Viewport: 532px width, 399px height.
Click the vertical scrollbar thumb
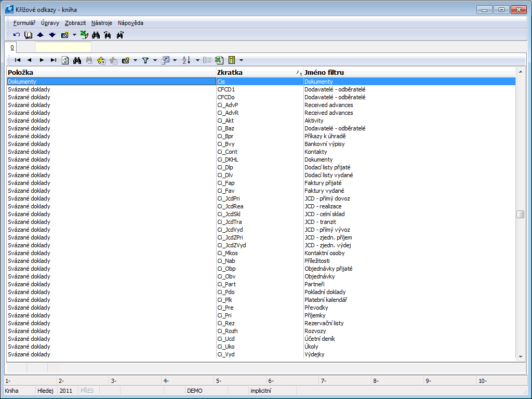520,215
